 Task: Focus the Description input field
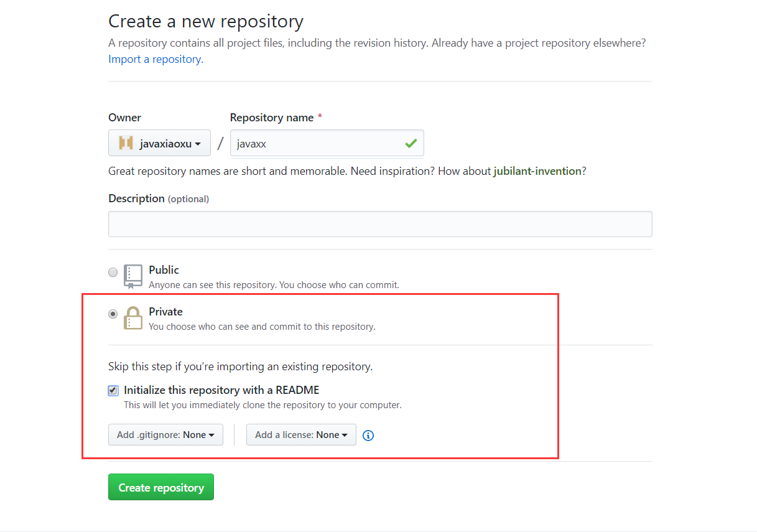click(380, 224)
